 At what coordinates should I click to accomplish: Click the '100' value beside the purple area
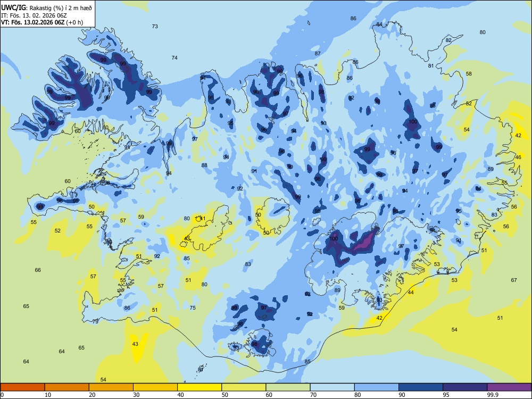pyautogui.click(x=334, y=238)
